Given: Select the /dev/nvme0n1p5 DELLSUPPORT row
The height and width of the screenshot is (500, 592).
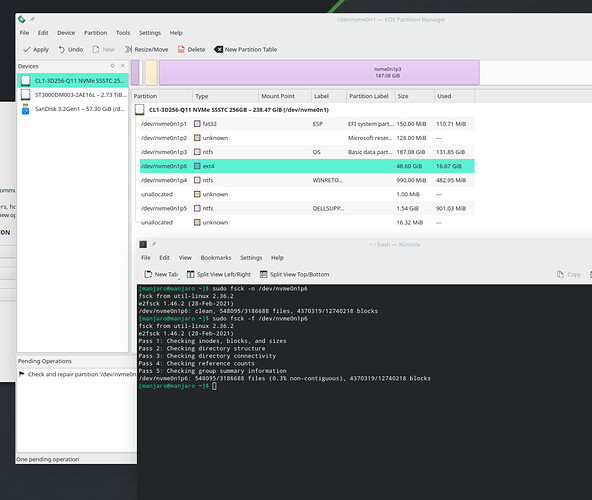Looking at the screenshot, I should click(x=307, y=208).
